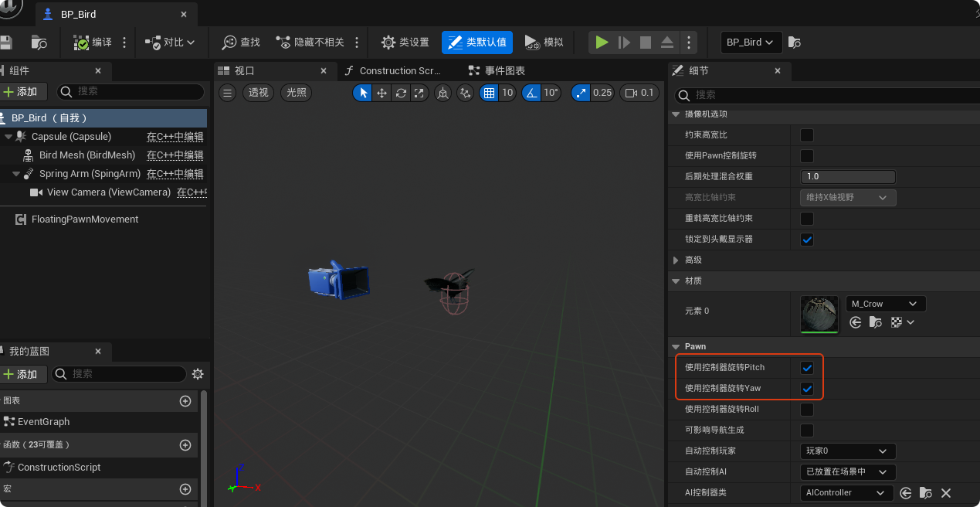Open the 对比 diff dropdown
Image resolution: width=980 pixels, height=507 pixels.
coord(170,43)
